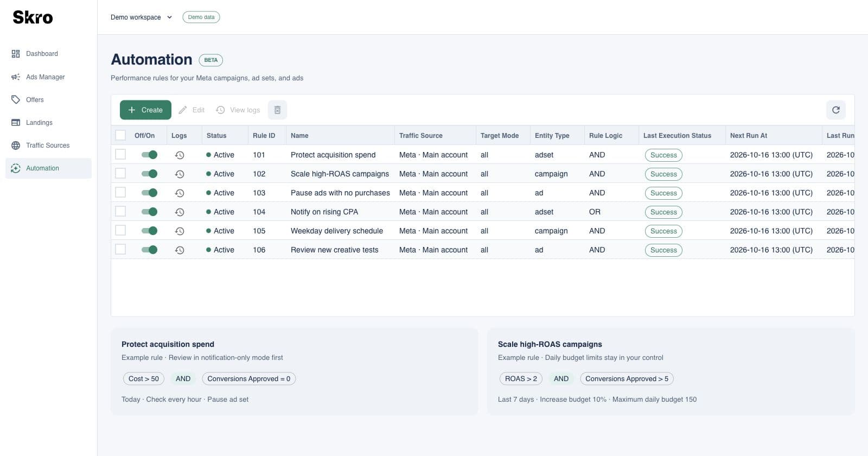This screenshot has width=868, height=456.
Task: Open logs icon for rule 101
Action: pos(180,155)
